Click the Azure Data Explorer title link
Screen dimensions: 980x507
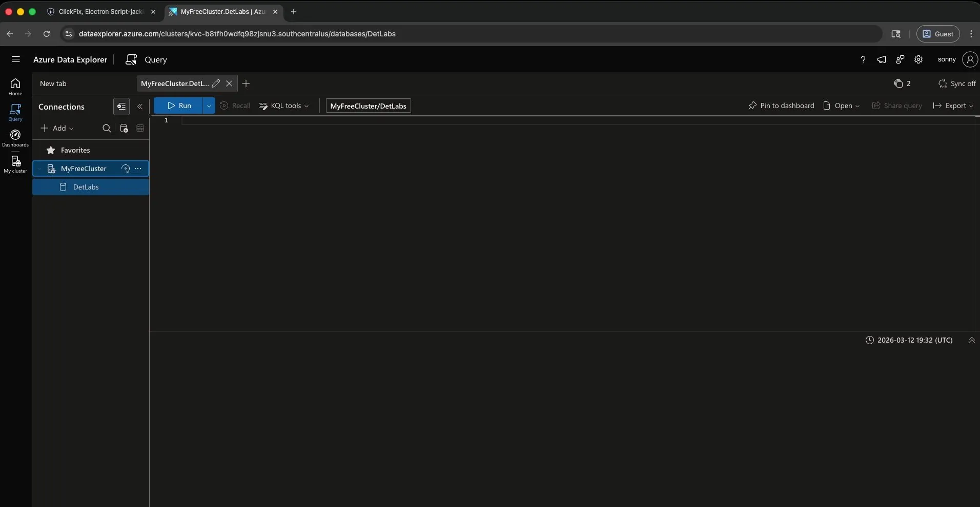coord(70,59)
